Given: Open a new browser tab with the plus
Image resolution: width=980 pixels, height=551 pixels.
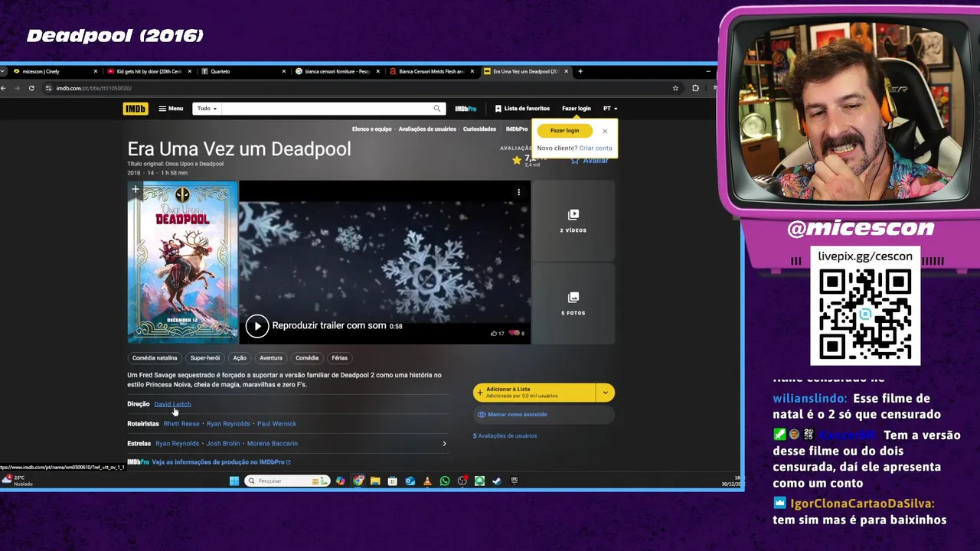Looking at the screenshot, I should pos(580,71).
